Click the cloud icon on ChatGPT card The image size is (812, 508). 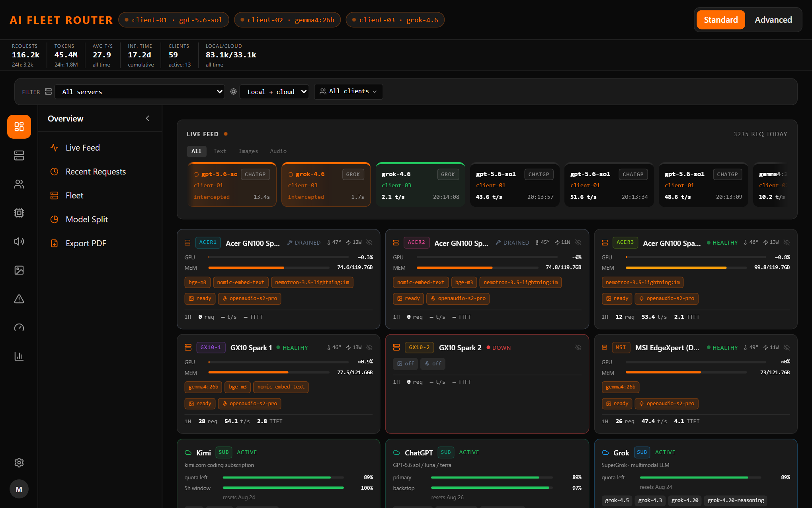point(396,453)
